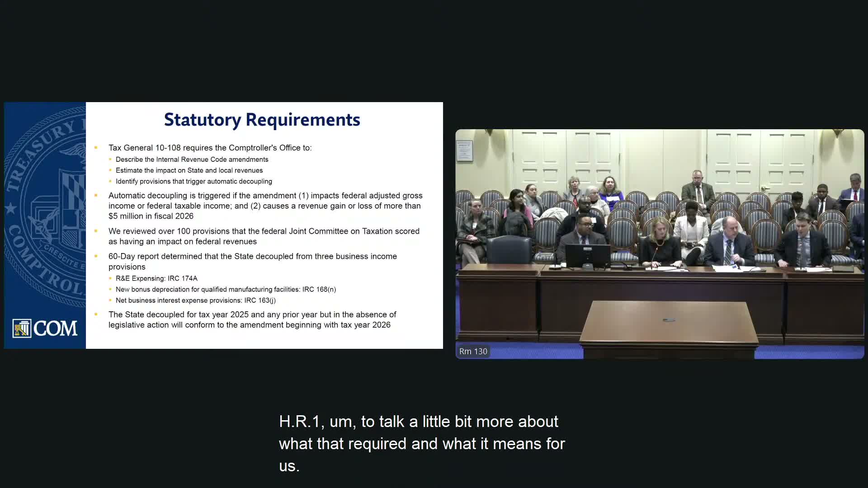Click the Describe Internal Revenue Code amendments line
The width and height of the screenshot is (868, 488).
pos(192,160)
